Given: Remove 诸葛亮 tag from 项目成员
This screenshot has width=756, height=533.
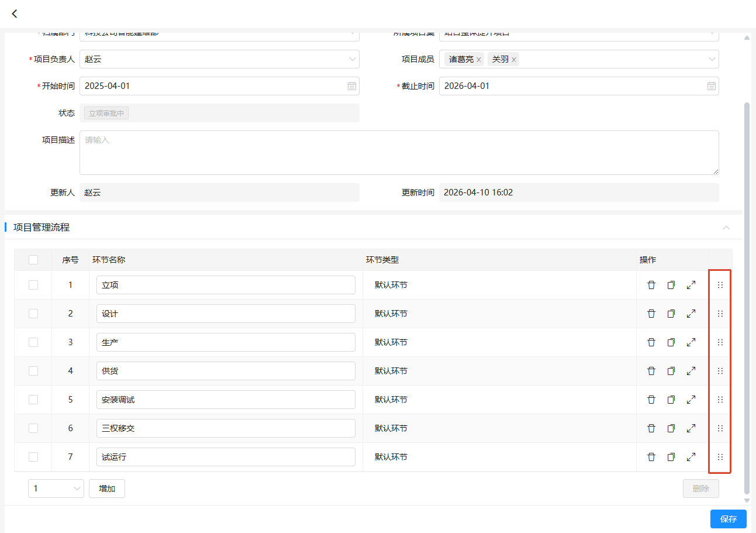Looking at the screenshot, I should coord(479,60).
